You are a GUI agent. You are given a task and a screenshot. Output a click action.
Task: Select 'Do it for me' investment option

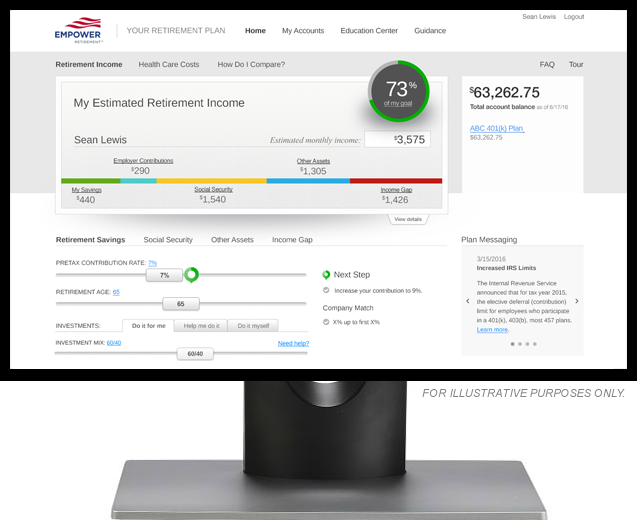148,326
